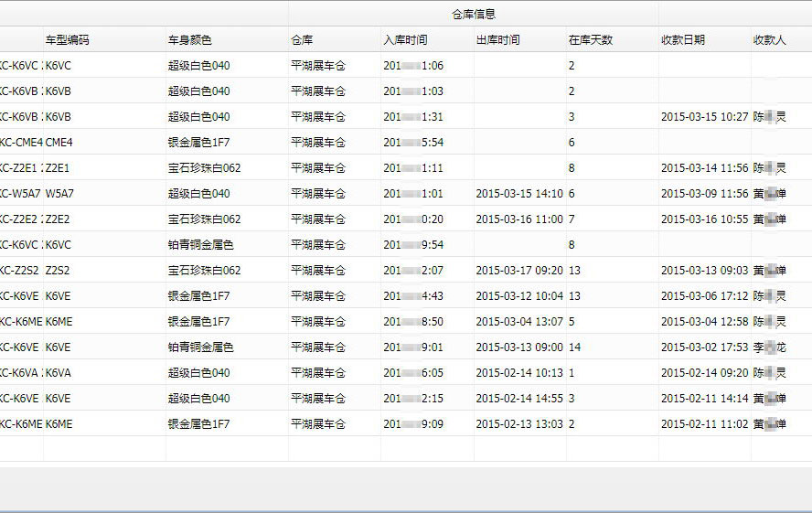The image size is (812, 513).
Task: Select the K6VA model code cell
Action: click(x=59, y=373)
